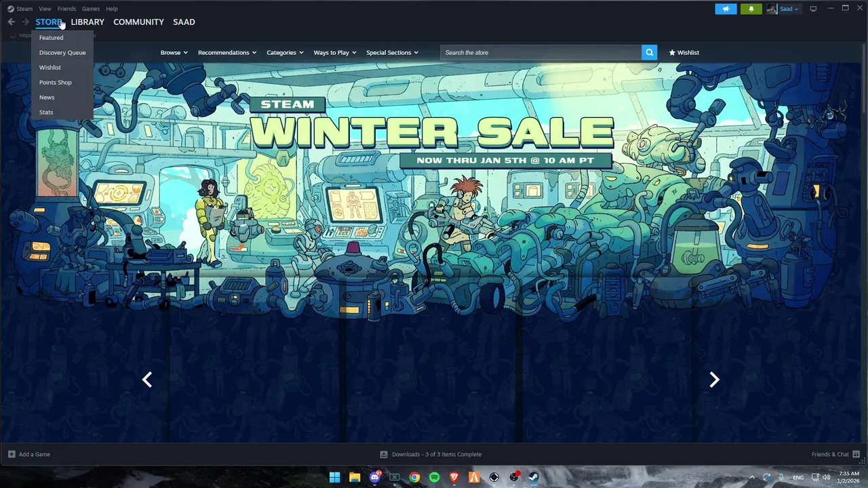Screen dimensions: 868x488
Task: Click the microphone tray icon
Action: click(x=782, y=477)
